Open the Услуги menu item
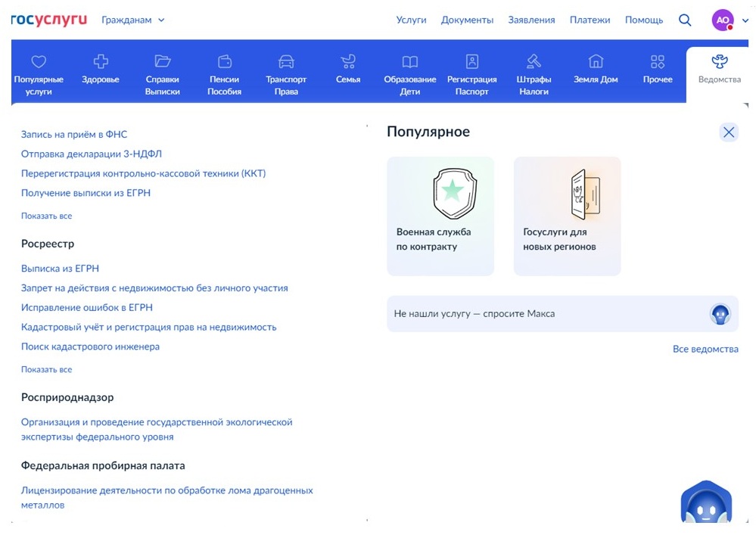 (411, 20)
